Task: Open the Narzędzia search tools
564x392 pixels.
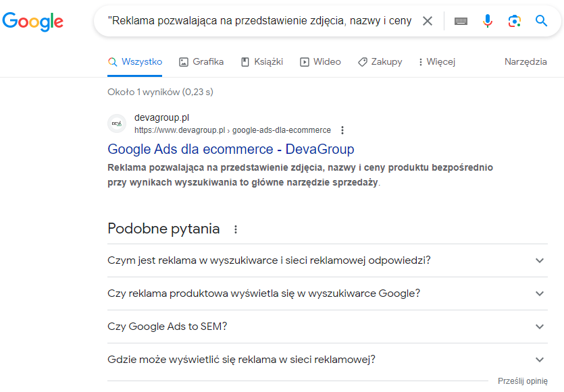Action: pos(525,62)
